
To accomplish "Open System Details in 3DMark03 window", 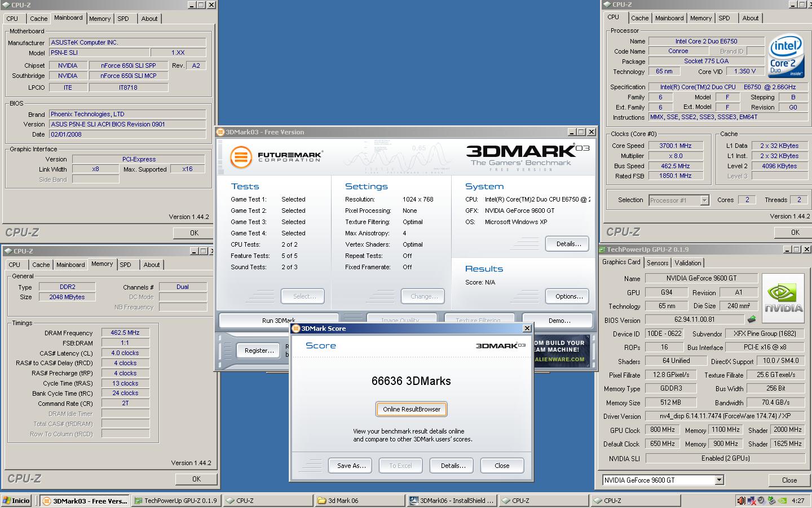I will click(x=568, y=244).
